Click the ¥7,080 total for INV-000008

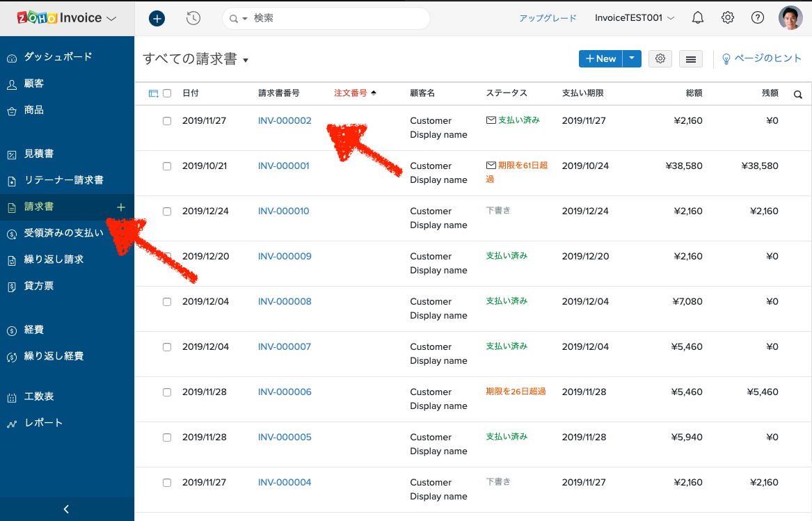(687, 301)
